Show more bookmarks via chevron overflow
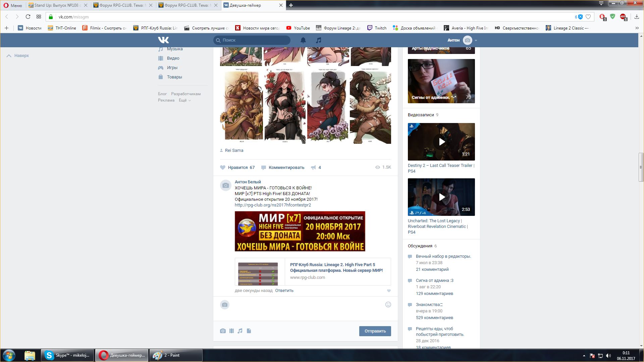This screenshot has width=644, height=362. (x=637, y=28)
